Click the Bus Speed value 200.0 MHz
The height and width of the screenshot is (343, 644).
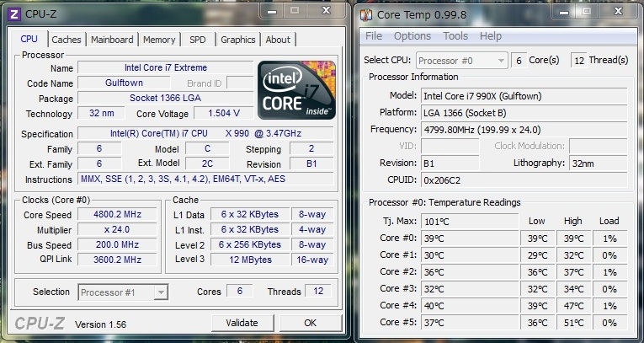click(x=117, y=244)
